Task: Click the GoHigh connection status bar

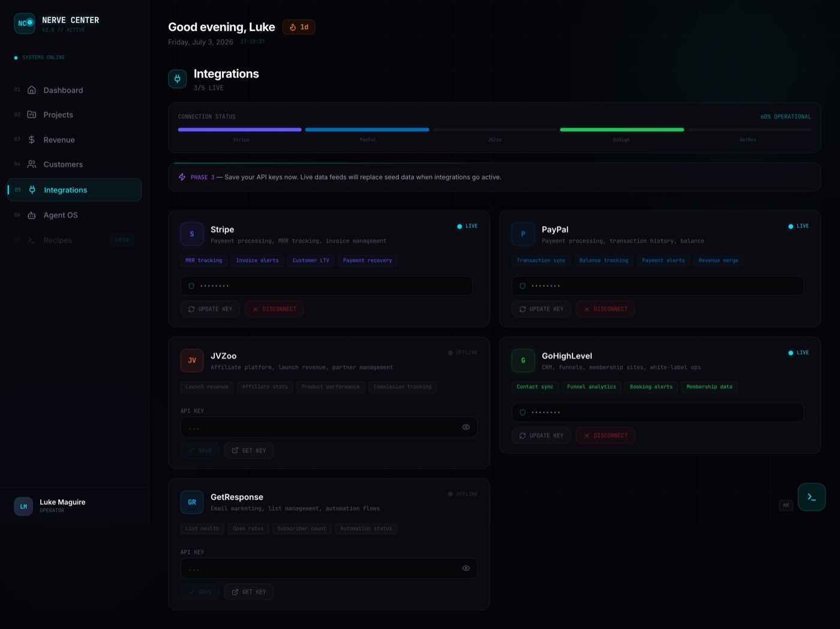Action: coord(622,130)
